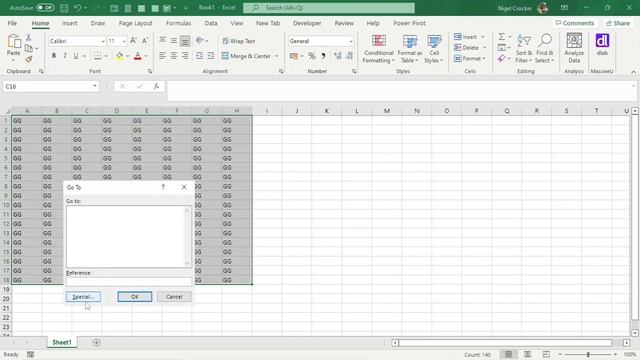This screenshot has height=360, width=640.
Task: Click the AutoSum sigma icon
Action: click(502, 37)
